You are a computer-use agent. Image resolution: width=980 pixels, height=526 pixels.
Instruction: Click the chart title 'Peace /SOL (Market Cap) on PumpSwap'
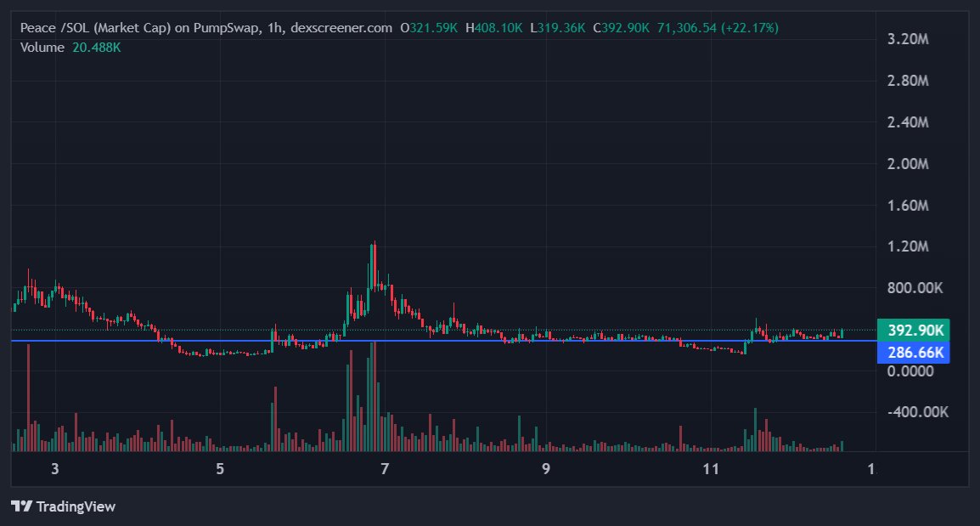pos(141,28)
